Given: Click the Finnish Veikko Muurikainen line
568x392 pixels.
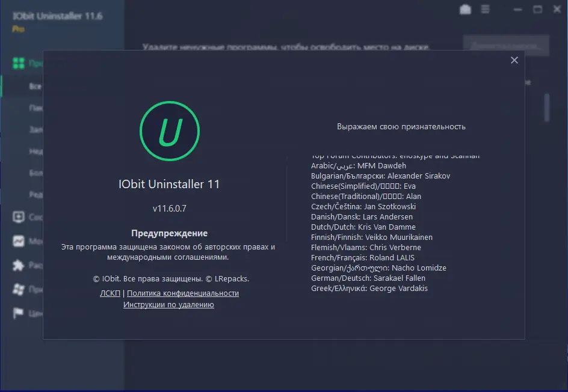Looking at the screenshot, I should tap(372, 237).
